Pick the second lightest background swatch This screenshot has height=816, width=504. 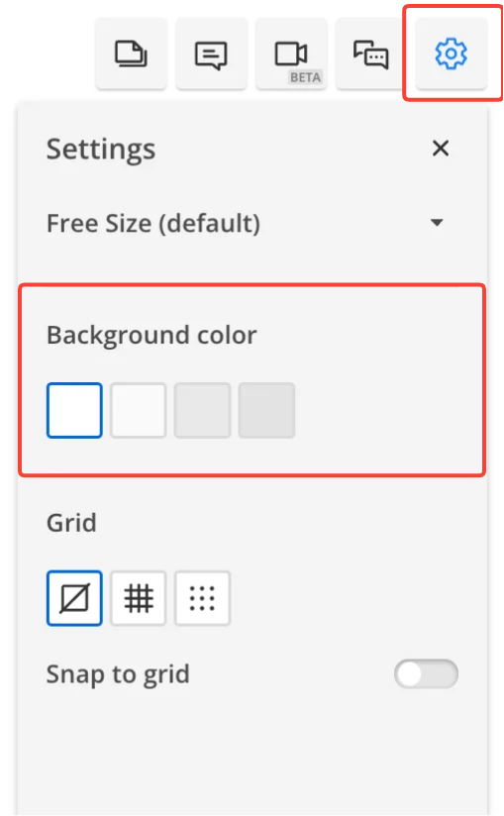(x=139, y=410)
